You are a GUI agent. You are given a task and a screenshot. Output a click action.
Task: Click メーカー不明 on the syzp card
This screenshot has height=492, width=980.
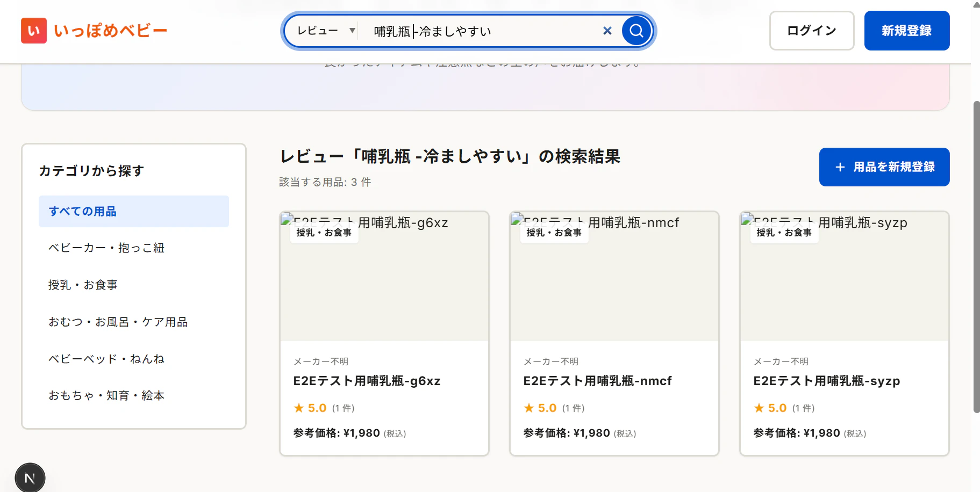(781, 361)
